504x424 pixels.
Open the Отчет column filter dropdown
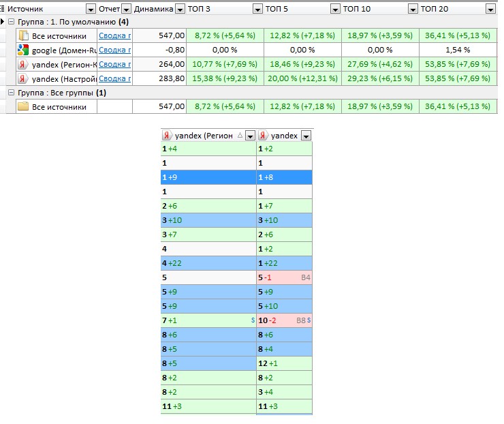pos(126,10)
